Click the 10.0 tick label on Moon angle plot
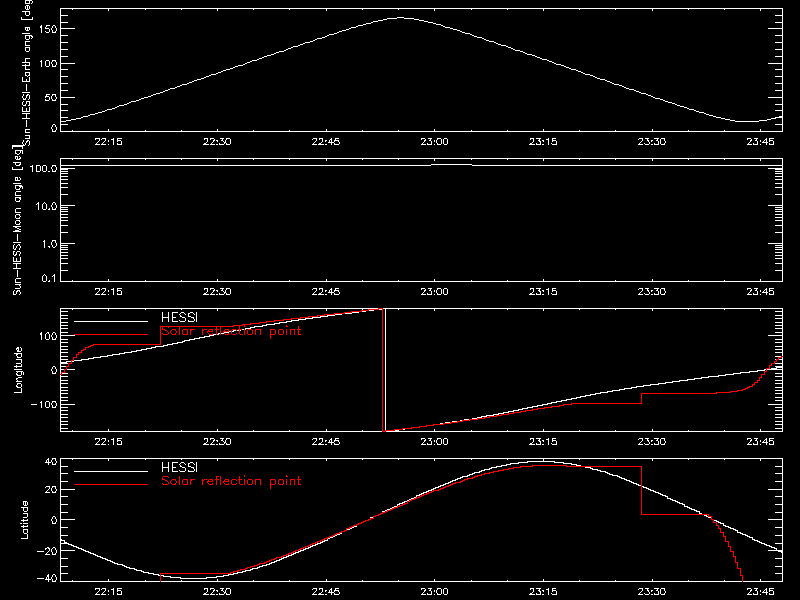The height and width of the screenshot is (600, 800). pyautogui.click(x=46, y=206)
